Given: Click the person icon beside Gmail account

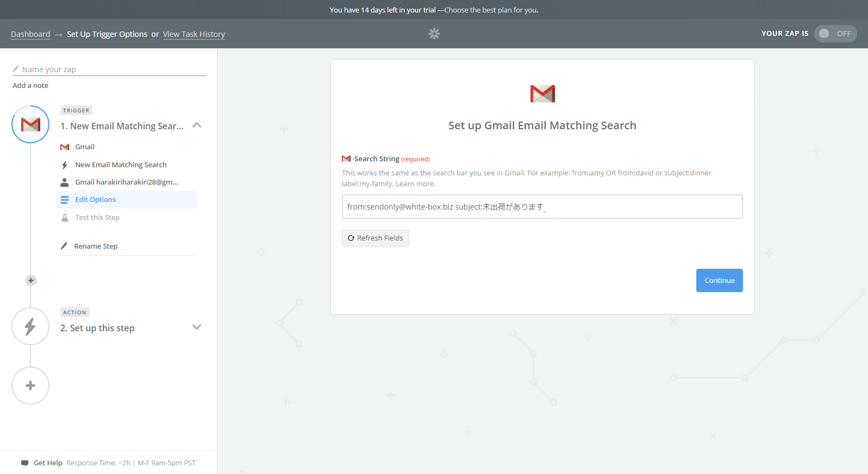Looking at the screenshot, I should click(x=65, y=182).
